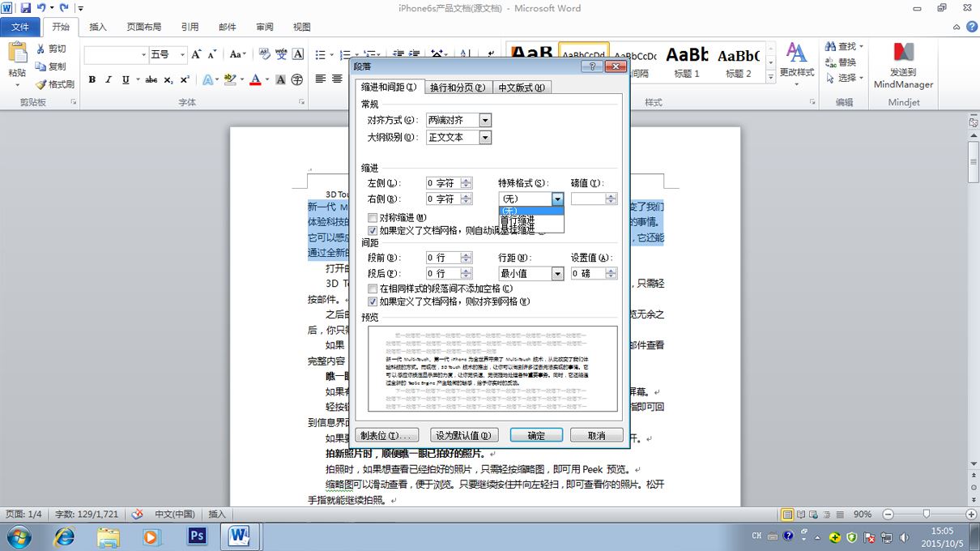The width and height of the screenshot is (980, 551).
Task: Click the 制表位 button
Action: tap(387, 435)
